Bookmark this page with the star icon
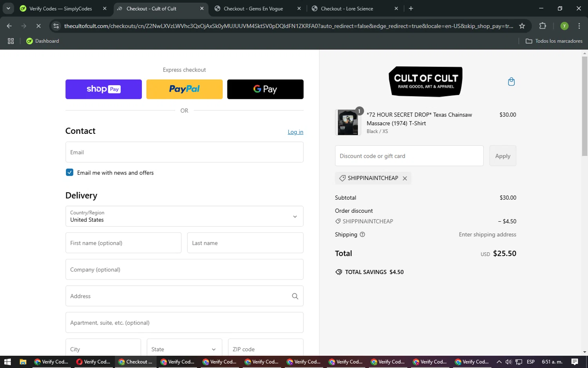588x368 pixels. pos(522,26)
